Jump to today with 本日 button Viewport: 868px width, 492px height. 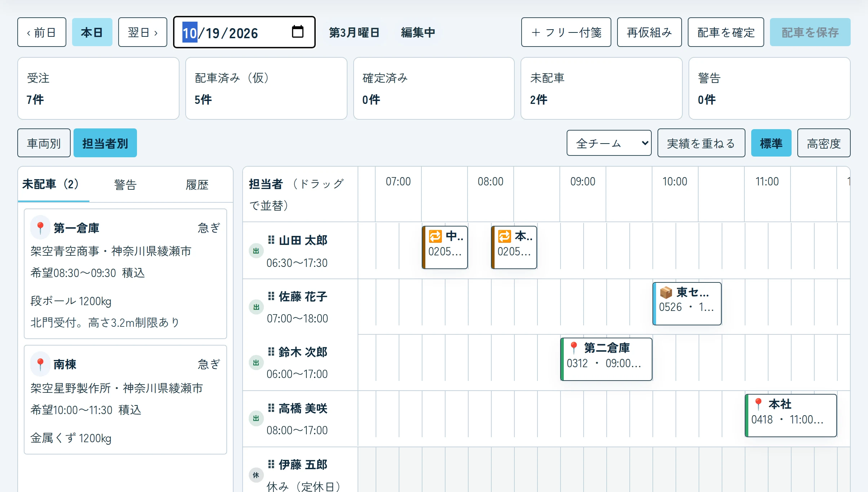point(92,32)
